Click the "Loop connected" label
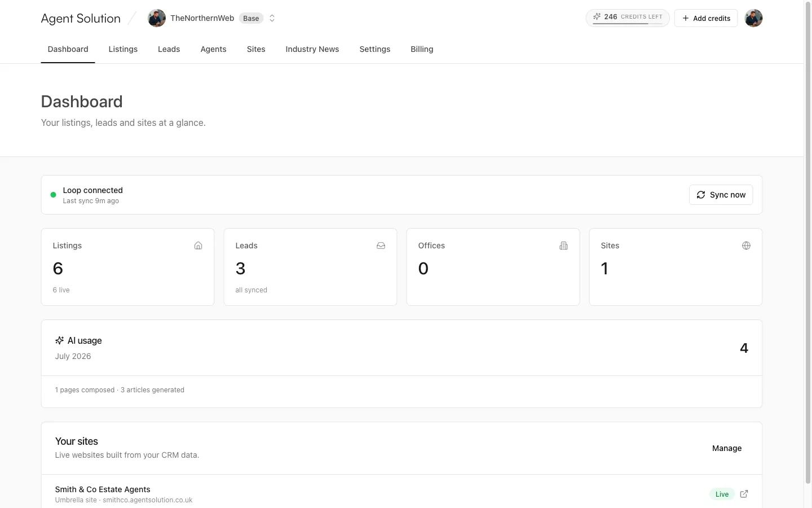This screenshot has width=812, height=508. click(x=92, y=190)
